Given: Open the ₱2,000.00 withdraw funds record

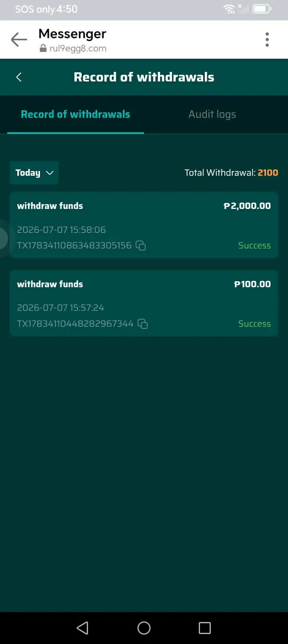Looking at the screenshot, I should pyautogui.click(x=144, y=225).
